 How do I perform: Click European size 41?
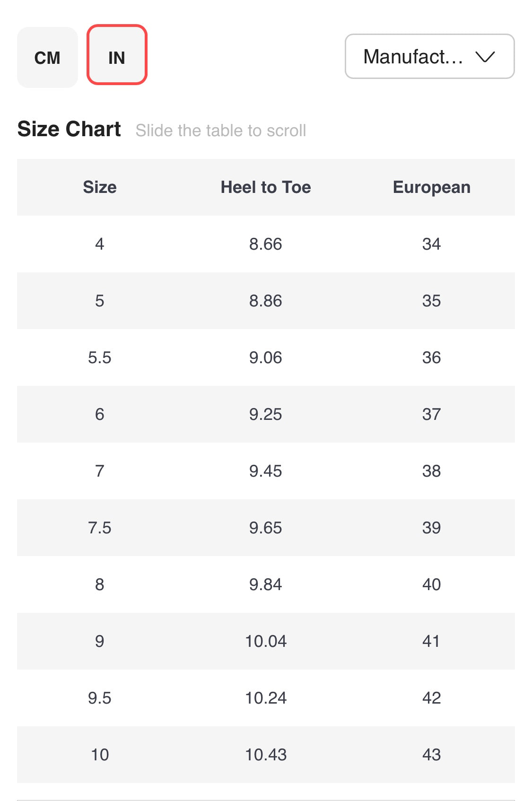431,641
